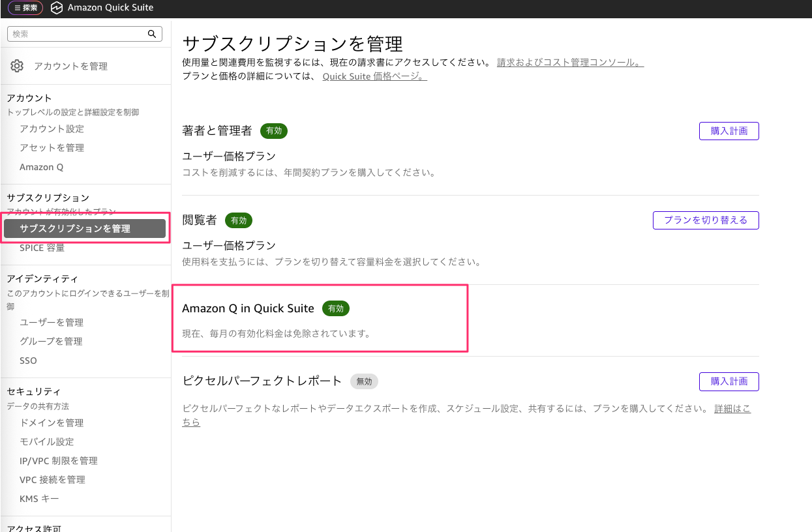Click the magnifier icon in the search box
Image resolution: width=812 pixels, height=532 pixels.
(151, 34)
